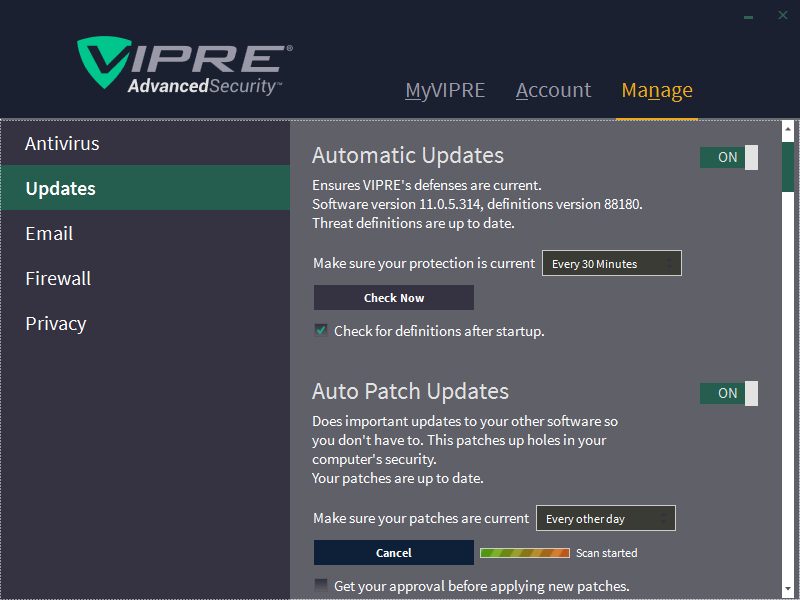800x600 pixels.
Task: Close the VIPRE window
Action: tap(783, 15)
